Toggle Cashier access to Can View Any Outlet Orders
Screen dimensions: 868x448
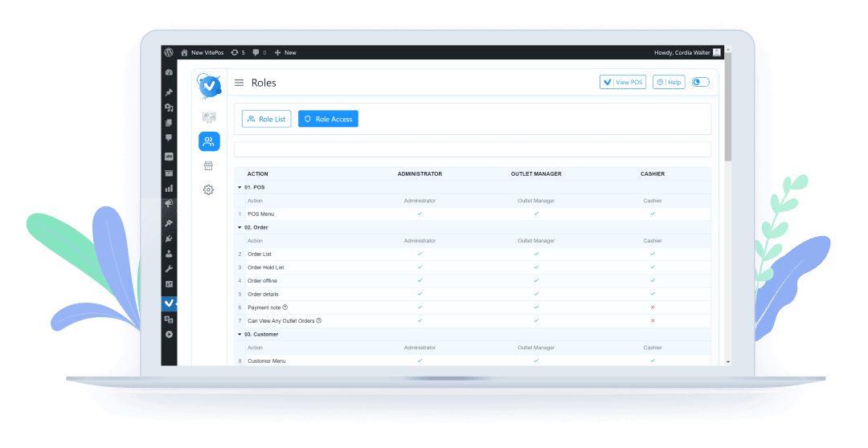click(x=653, y=320)
